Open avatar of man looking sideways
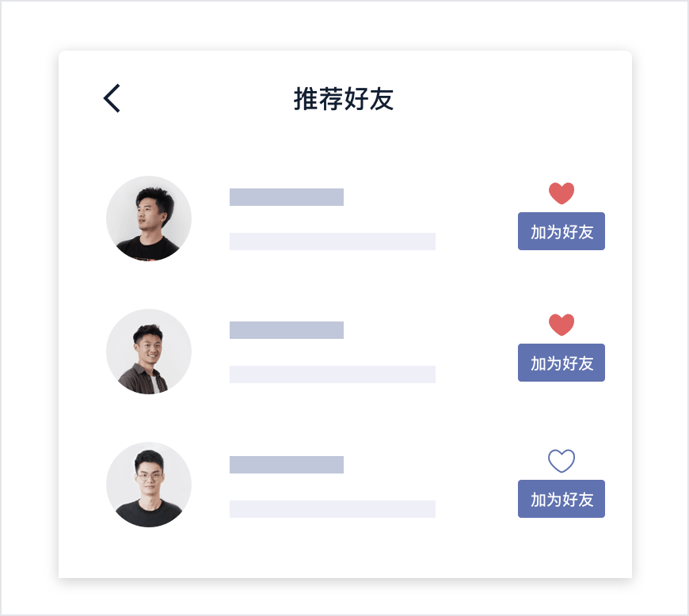 149,219
